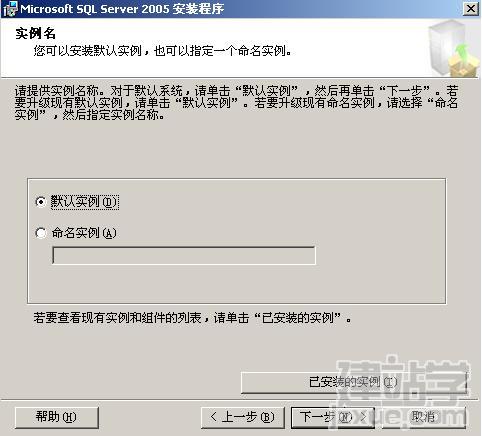Click the server tower graphic in the header
The image size is (482, 436).
[445, 45]
